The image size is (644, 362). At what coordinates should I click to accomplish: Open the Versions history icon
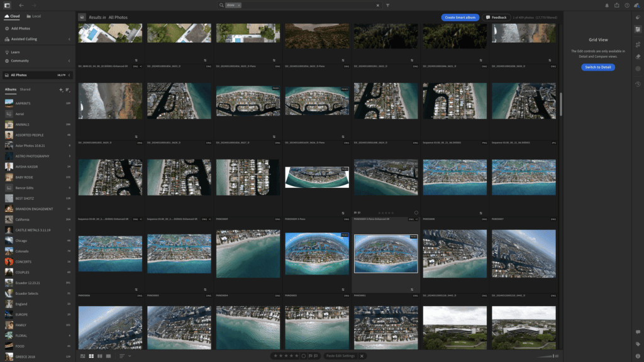click(638, 84)
